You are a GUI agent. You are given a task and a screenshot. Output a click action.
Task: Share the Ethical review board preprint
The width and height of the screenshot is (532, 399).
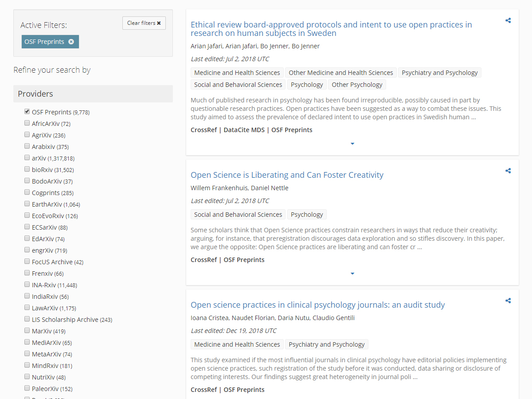click(x=508, y=20)
